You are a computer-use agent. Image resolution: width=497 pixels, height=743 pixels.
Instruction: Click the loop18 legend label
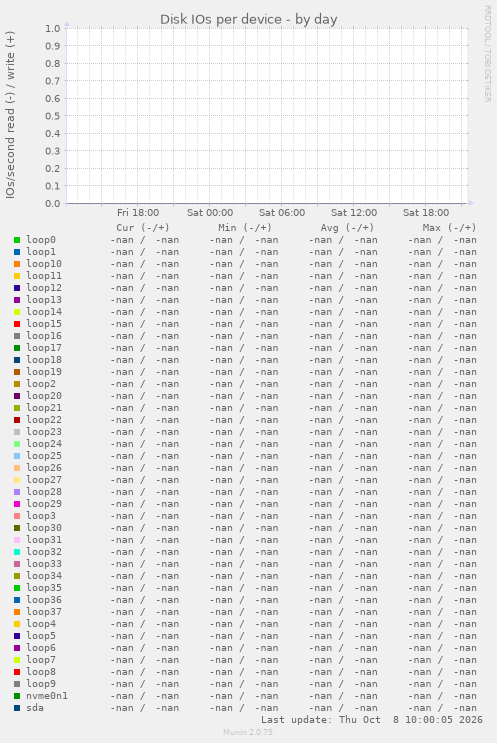pos(44,360)
